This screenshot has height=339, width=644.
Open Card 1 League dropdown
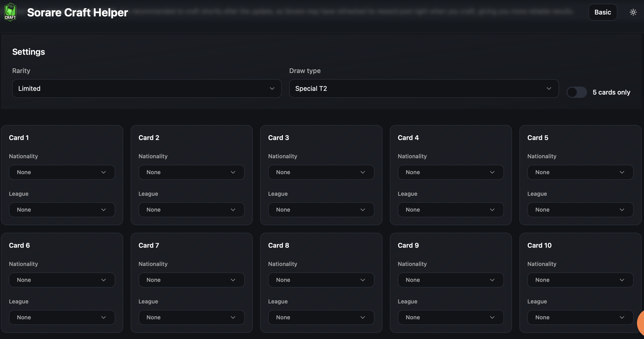click(x=62, y=210)
